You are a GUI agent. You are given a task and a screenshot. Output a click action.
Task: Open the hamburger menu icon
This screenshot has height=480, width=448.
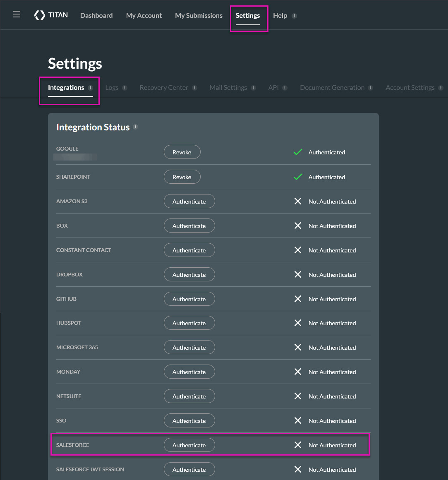click(17, 14)
